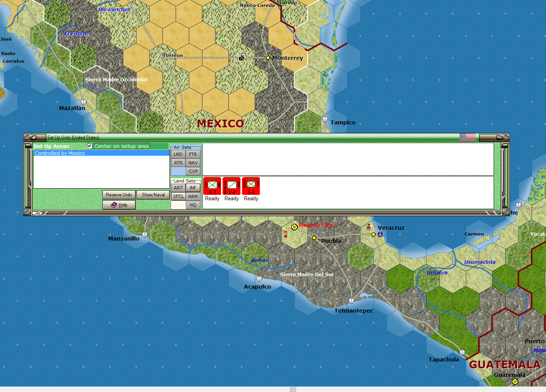Select the NAV air set filter
This screenshot has height=392, width=546.
193,163
